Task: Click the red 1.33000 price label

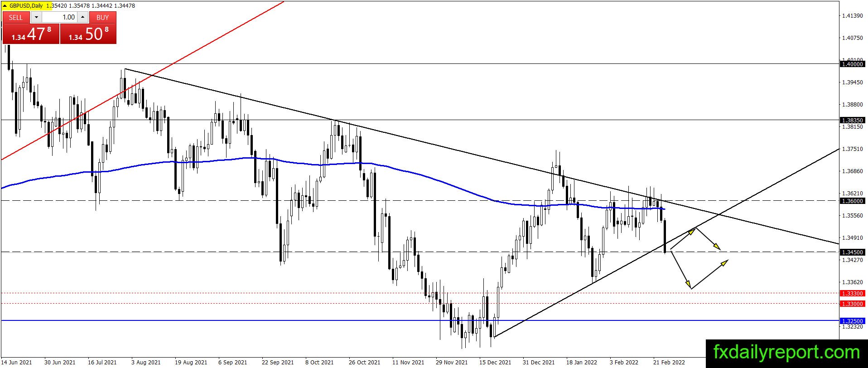Action: tap(852, 304)
